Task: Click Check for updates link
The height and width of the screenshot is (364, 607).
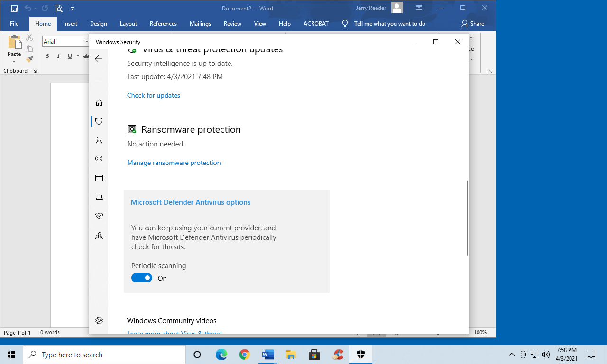Action: (x=154, y=95)
